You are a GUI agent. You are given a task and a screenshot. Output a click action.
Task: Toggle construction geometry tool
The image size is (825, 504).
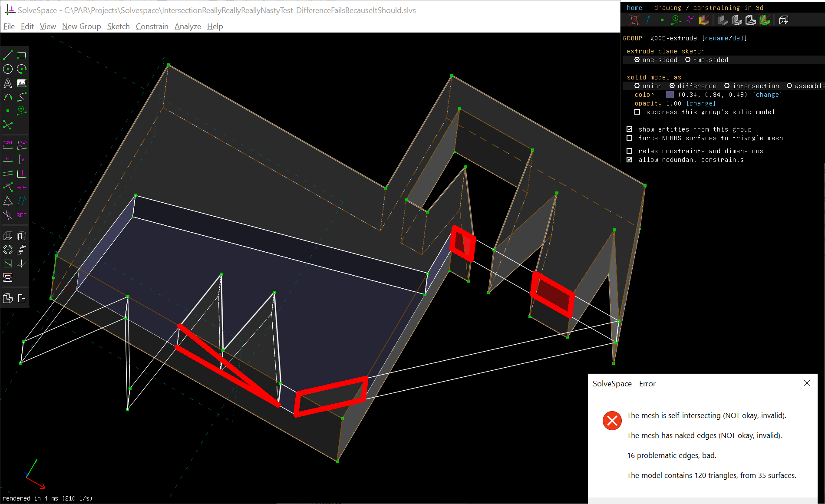pyautogui.click(x=22, y=111)
